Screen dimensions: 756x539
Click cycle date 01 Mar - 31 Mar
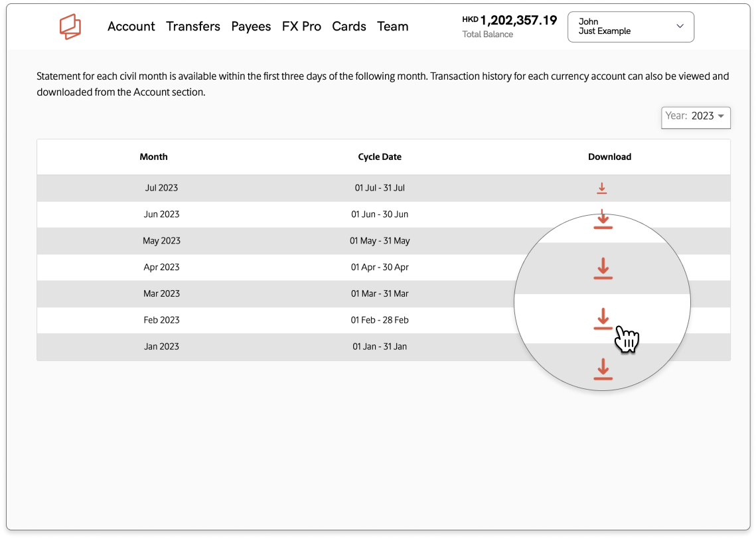(380, 293)
